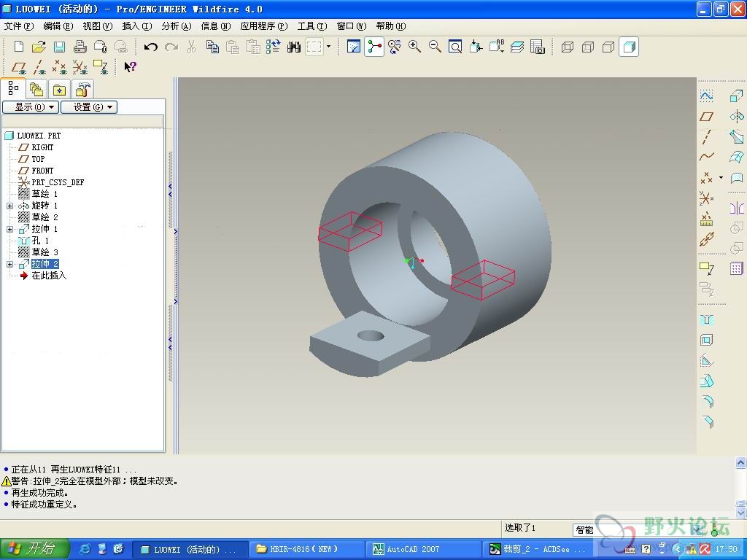Image resolution: width=747 pixels, height=560 pixels.
Task: Click the Repaint screen icon
Action: (x=354, y=47)
